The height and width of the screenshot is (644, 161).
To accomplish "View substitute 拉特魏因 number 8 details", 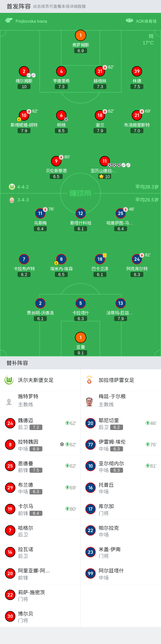I will [x=40, y=445].
